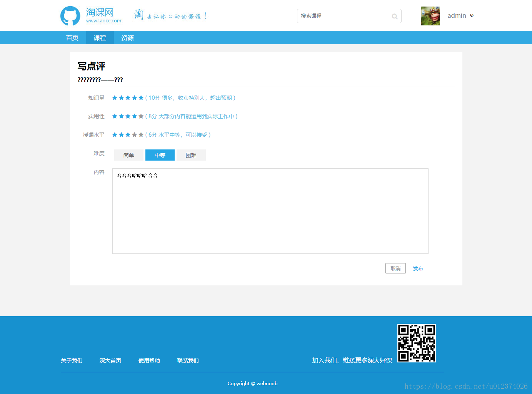Select third star in 实用性 rating
This screenshot has height=394, width=532.
tap(128, 116)
